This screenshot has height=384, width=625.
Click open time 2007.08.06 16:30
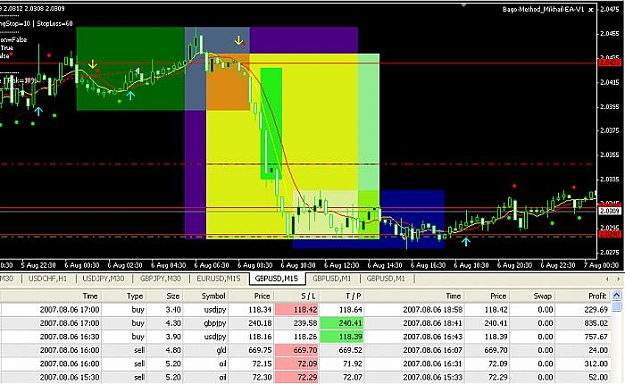pyautogui.click(x=69, y=337)
